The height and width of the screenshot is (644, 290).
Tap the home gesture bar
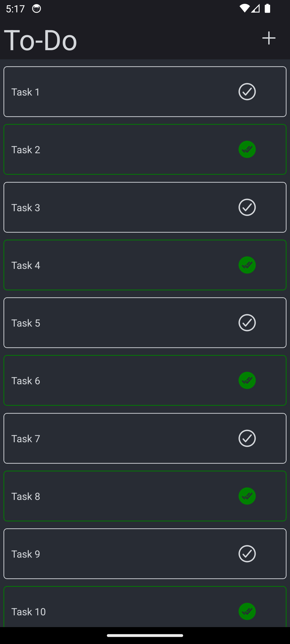click(x=145, y=635)
